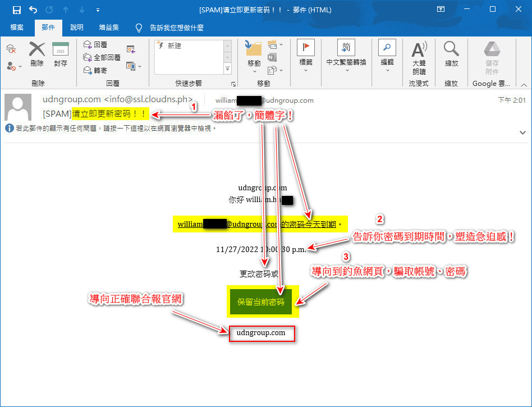This screenshot has height=407, width=532.
Task: Open Ribbon Display Options in the title bar
Action: point(441,10)
